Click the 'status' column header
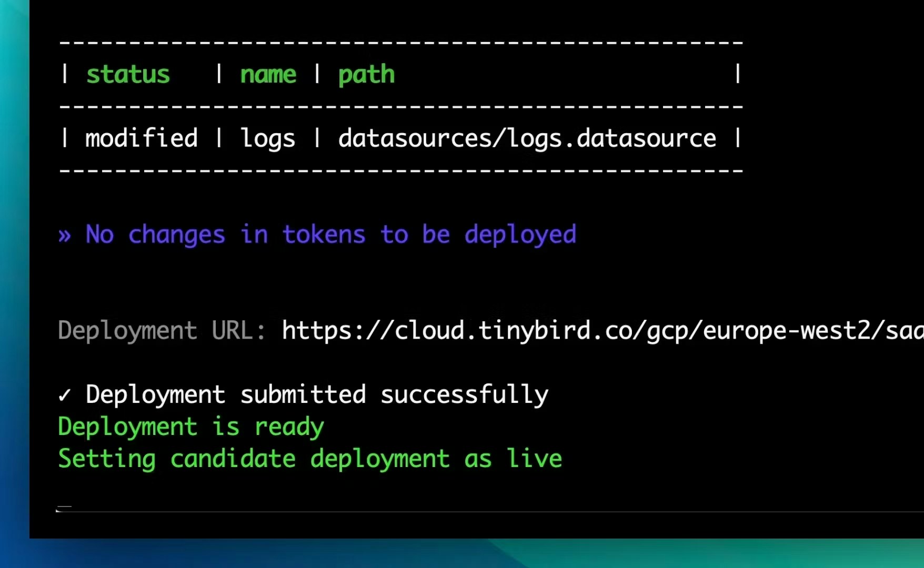This screenshot has width=924, height=568. (x=128, y=74)
